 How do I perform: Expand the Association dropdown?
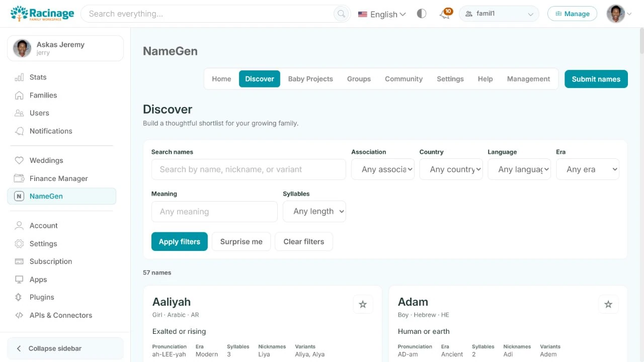coord(383,169)
